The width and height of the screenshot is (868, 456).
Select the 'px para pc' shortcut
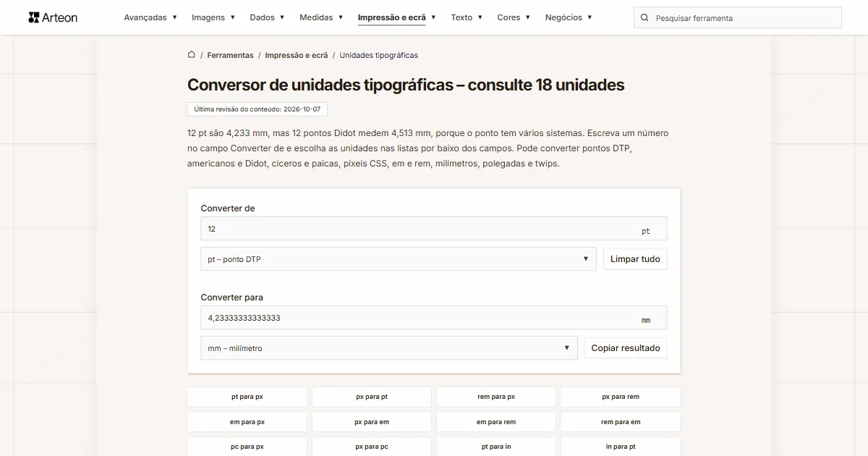[372, 447]
